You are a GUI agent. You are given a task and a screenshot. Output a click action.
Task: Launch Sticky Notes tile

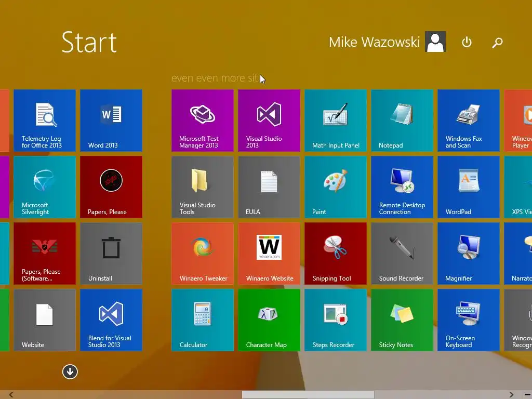tap(402, 320)
